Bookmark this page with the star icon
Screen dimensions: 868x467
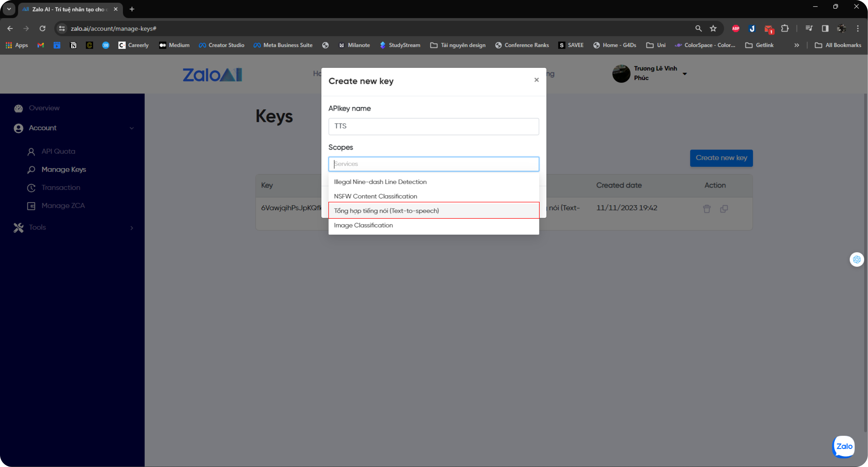(713, 29)
